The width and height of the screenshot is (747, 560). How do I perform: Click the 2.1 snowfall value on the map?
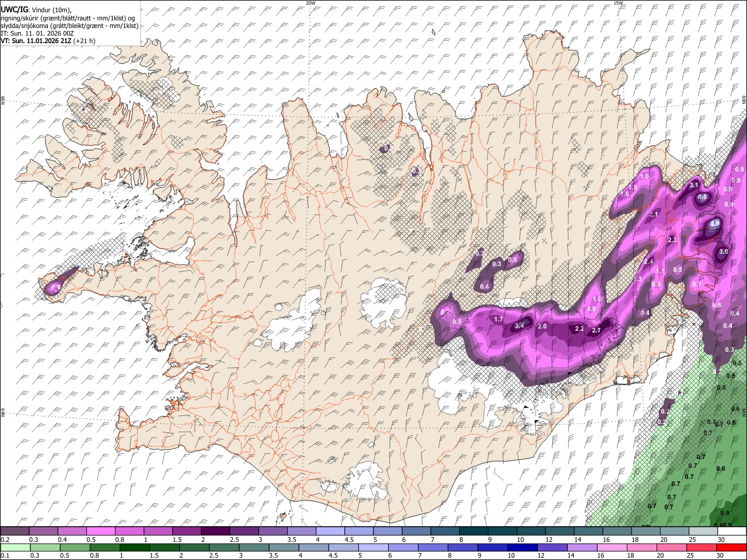(654, 214)
